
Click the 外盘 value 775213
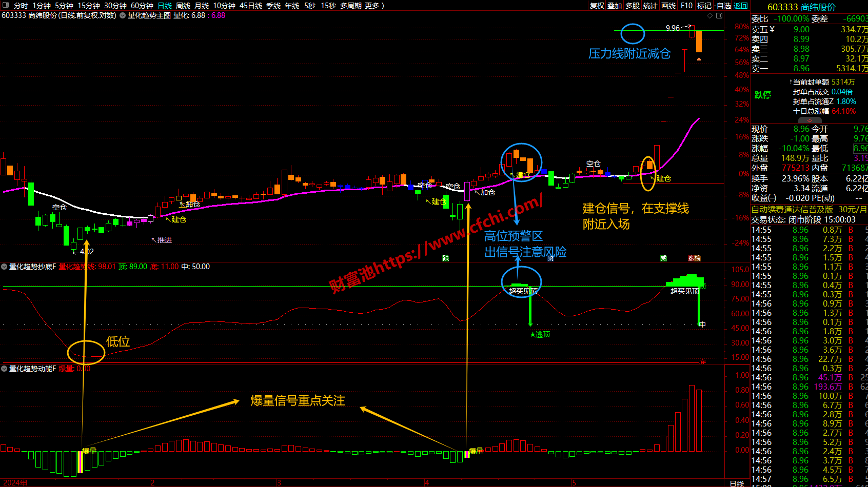(796, 168)
